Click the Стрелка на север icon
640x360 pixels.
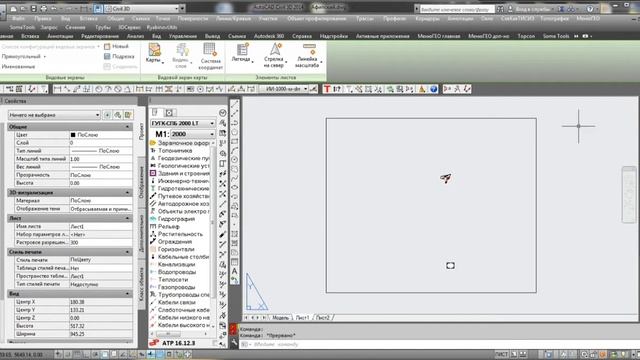pos(275,49)
